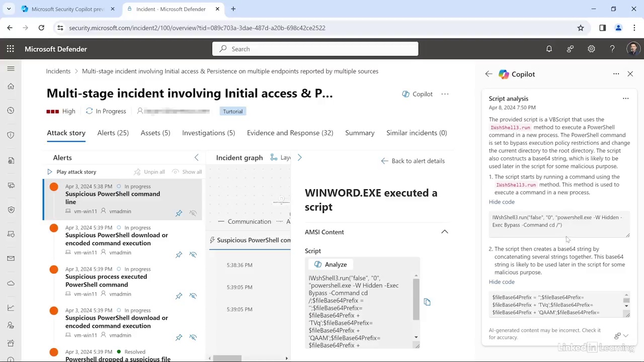This screenshot has height=362, width=644.
Task: Pin the Suspicious PowerShell command line alert
Action: coord(179,213)
